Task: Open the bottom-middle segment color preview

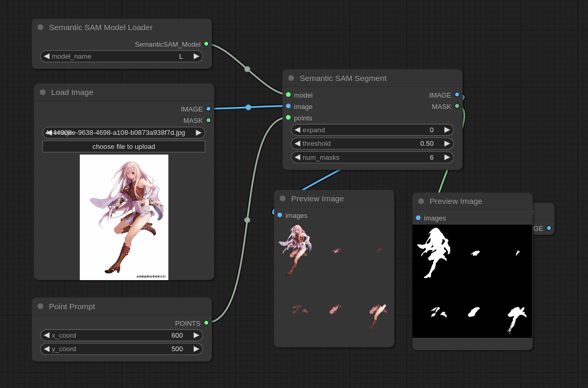Action: pyautogui.click(x=335, y=309)
